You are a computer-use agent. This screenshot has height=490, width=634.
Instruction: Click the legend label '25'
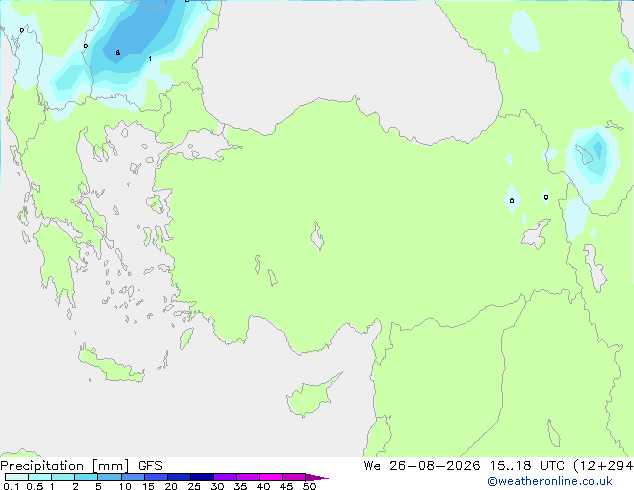tap(194, 486)
